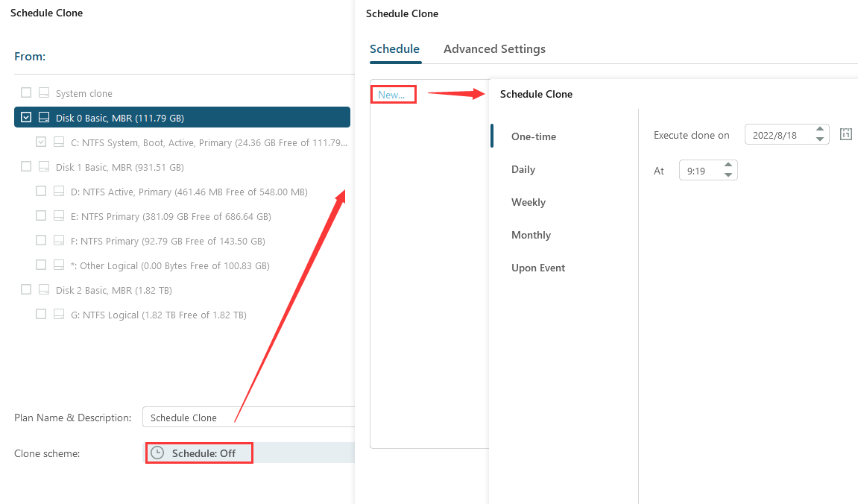Open the Advanced Settings tab
The width and height of the screenshot is (858, 504).
494,48
